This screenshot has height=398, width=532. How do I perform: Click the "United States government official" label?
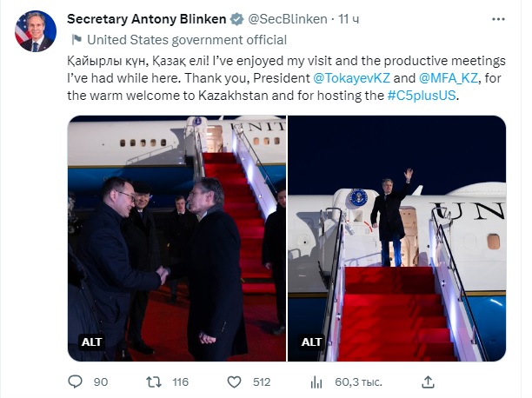click(187, 39)
